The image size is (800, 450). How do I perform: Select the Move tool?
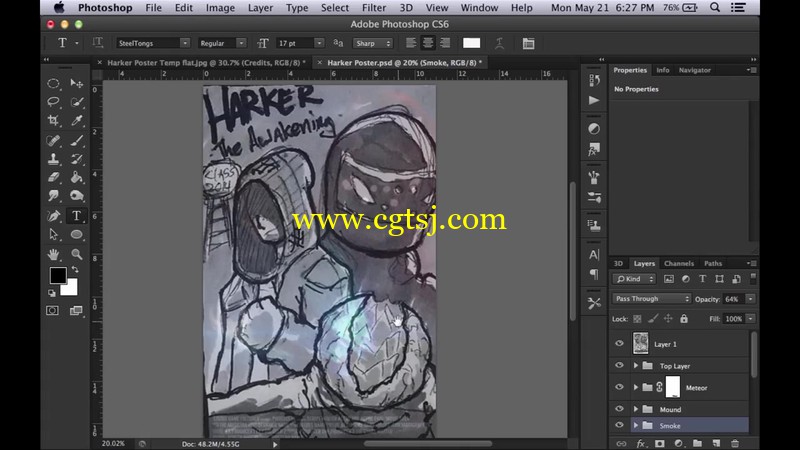[77, 83]
